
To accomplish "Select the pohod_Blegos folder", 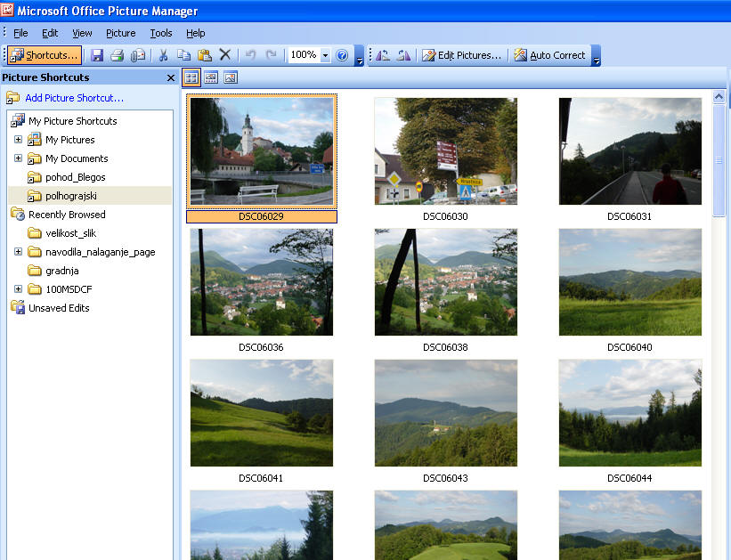I will (75, 177).
